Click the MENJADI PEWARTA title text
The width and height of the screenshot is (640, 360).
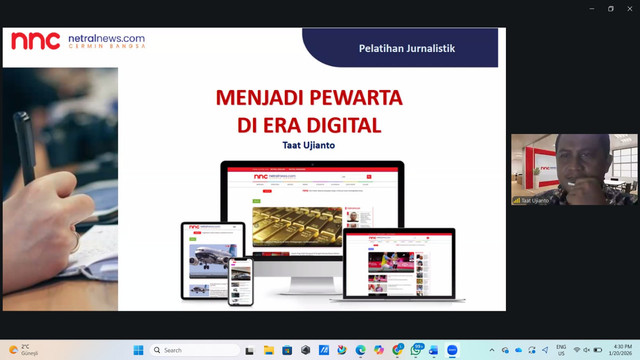click(309, 98)
